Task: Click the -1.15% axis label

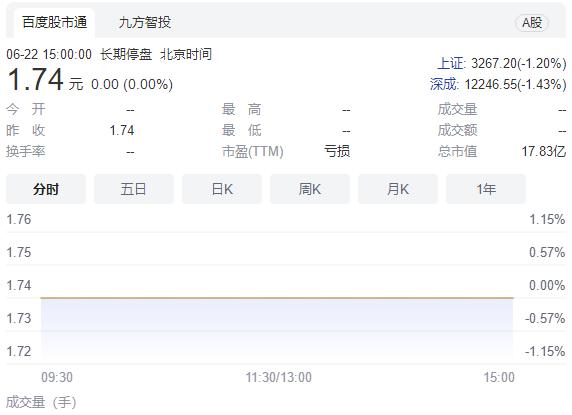Action: (545, 352)
